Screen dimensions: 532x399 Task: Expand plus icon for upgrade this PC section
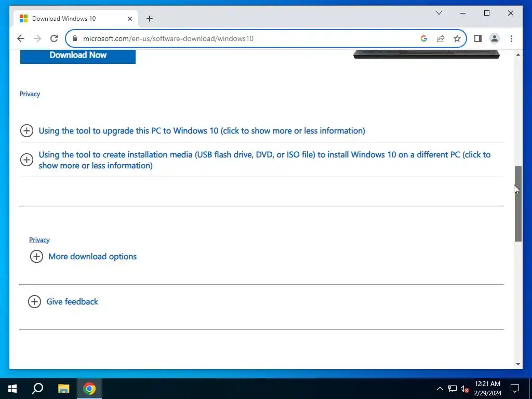tap(26, 130)
